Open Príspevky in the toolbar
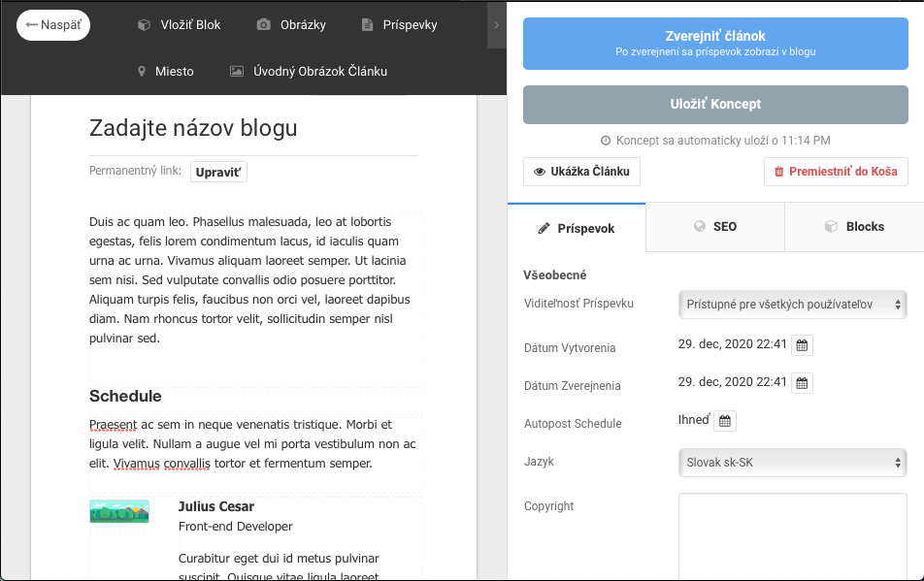Image resolution: width=924 pixels, height=581 pixels. point(399,24)
